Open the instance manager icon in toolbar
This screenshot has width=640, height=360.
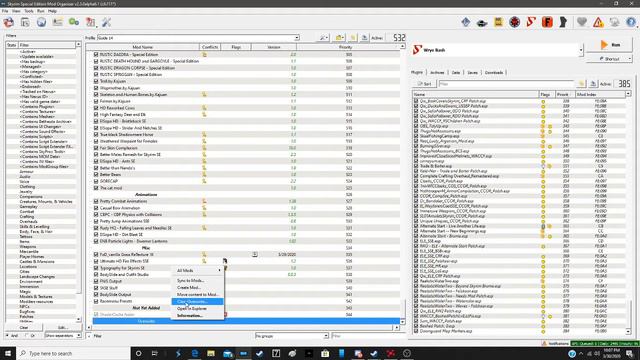pyautogui.click(x=9, y=22)
